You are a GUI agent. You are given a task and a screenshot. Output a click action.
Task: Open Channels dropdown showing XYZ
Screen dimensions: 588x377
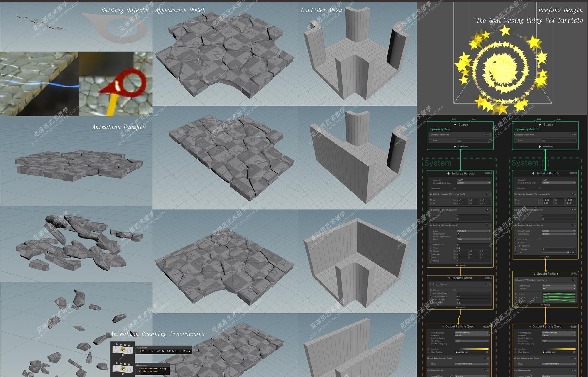pos(559,288)
